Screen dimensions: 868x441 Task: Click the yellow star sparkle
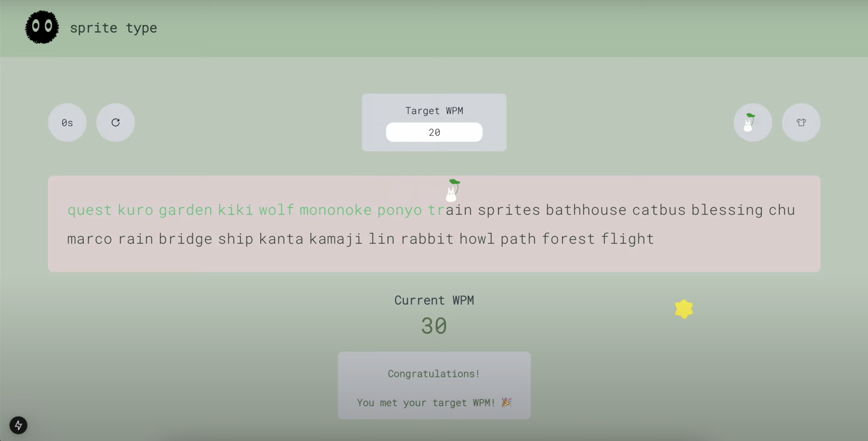coord(684,309)
